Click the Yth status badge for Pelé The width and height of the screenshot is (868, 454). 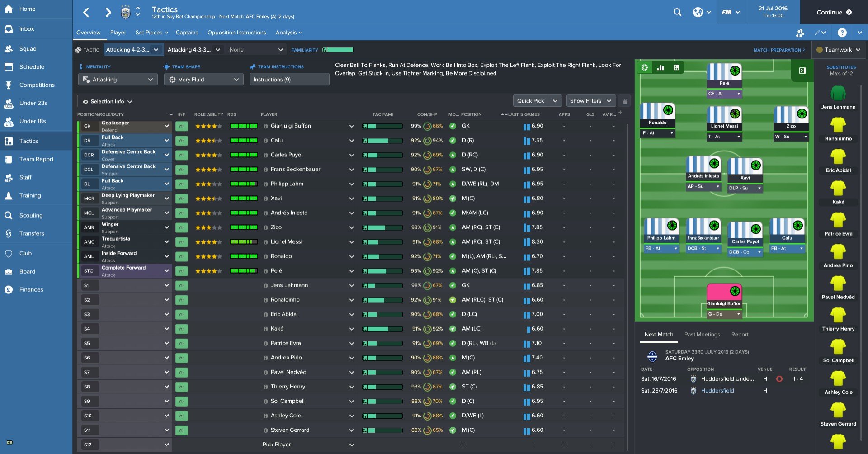point(181,271)
